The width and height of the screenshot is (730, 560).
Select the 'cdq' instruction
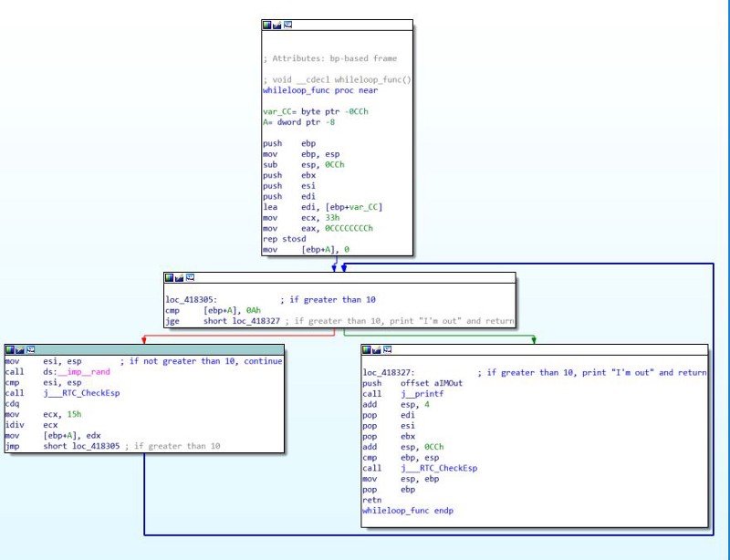click(x=12, y=404)
